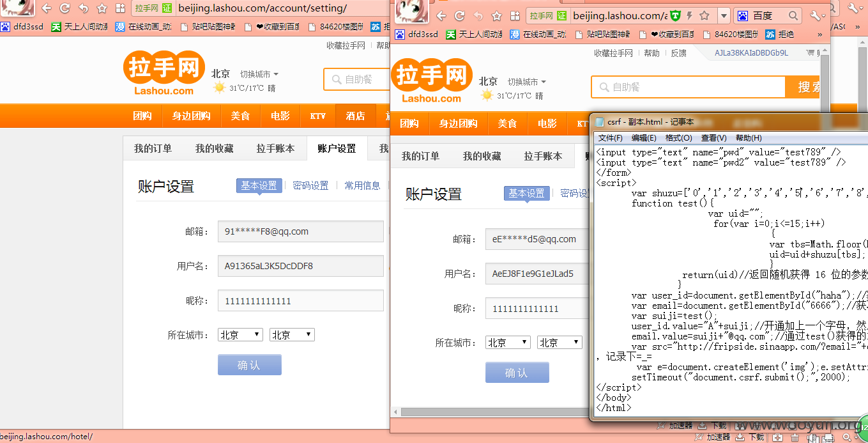This screenshot has height=443, width=868.
Task: Expand bookmarks overflow chevron in right browser
Action: pos(820,34)
